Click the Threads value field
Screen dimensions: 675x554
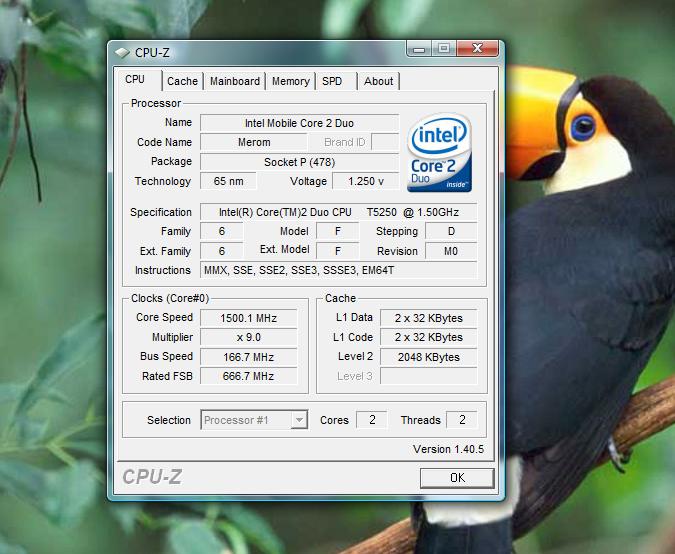click(462, 420)
